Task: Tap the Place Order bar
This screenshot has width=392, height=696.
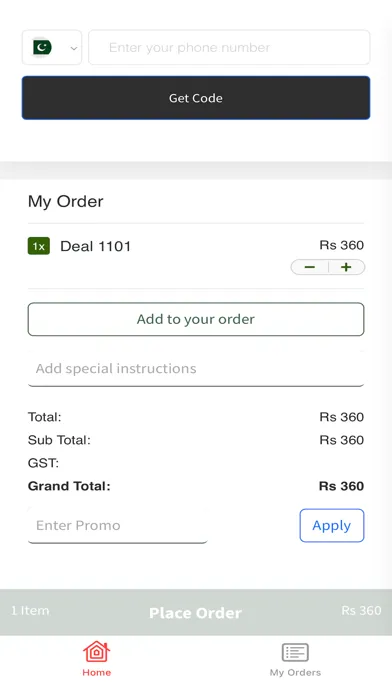Action: click(196, 613)
